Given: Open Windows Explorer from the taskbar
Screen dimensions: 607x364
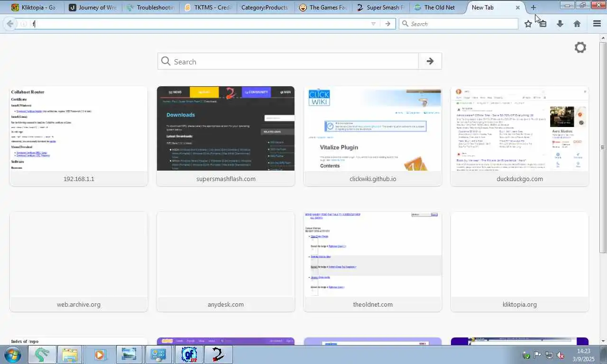Looking at the screenshot, I should pos(70,355).
